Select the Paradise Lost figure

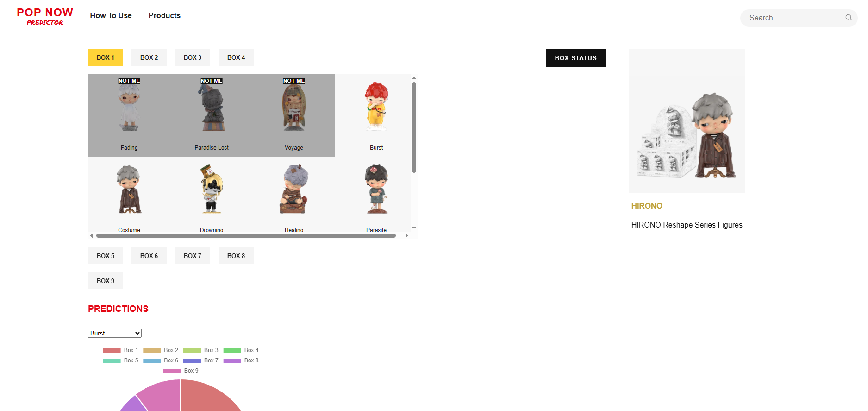click(x=212, y=115)
